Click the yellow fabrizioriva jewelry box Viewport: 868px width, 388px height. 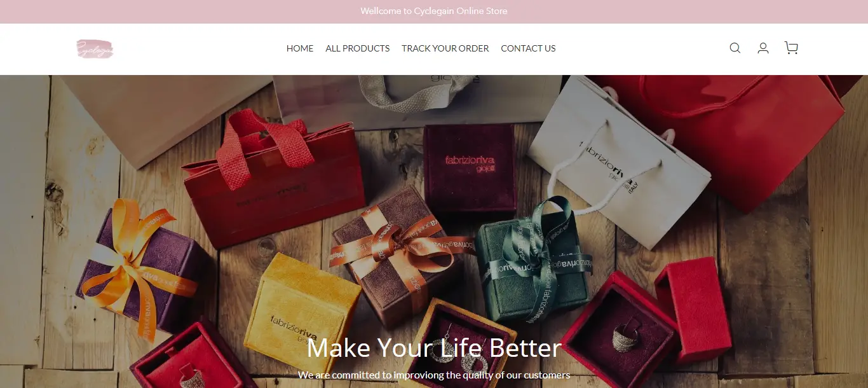[302, 310]
